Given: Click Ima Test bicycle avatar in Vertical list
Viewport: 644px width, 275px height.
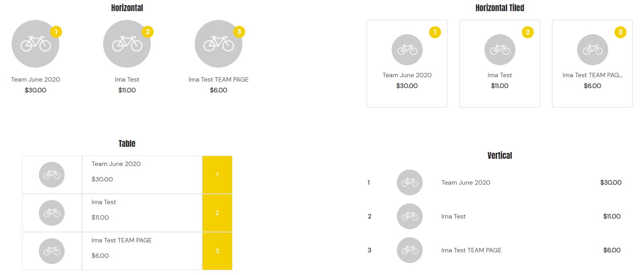Looking at the screenshot, I should click(410, 216).
